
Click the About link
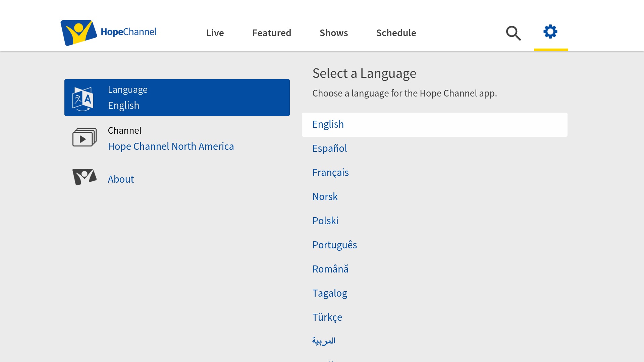pos(121,179)
